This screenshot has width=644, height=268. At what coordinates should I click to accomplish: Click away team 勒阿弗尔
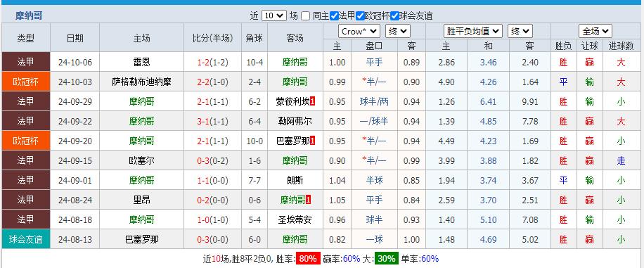coord(295,121)
